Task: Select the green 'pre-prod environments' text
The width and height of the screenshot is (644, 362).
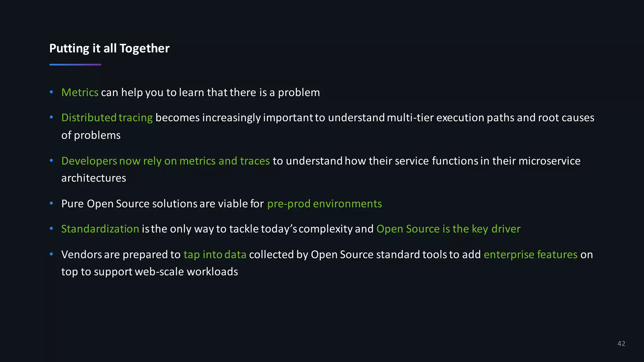Action: pos(325,204)
